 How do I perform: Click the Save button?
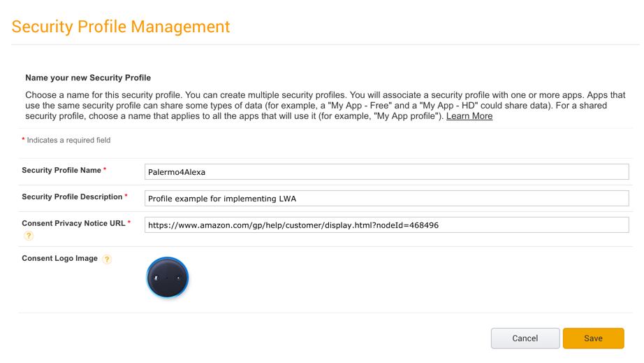tap(594, 339)
